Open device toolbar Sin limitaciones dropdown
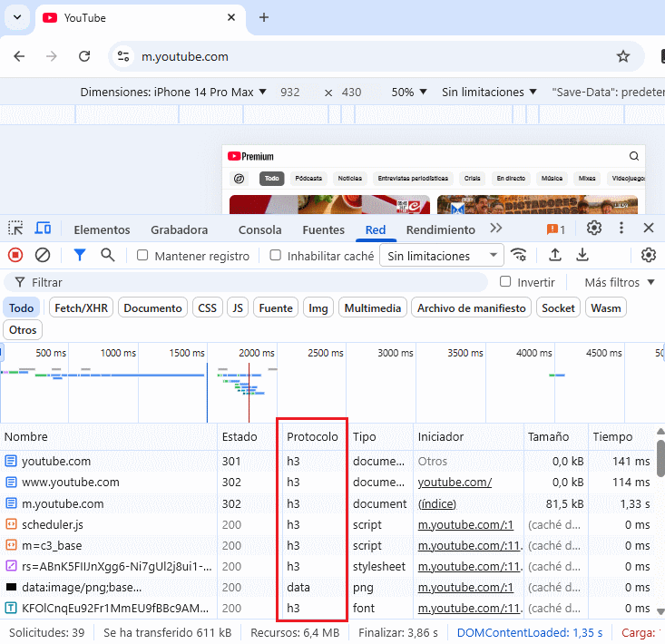This screenshot has width=665, height=644. 489,92
